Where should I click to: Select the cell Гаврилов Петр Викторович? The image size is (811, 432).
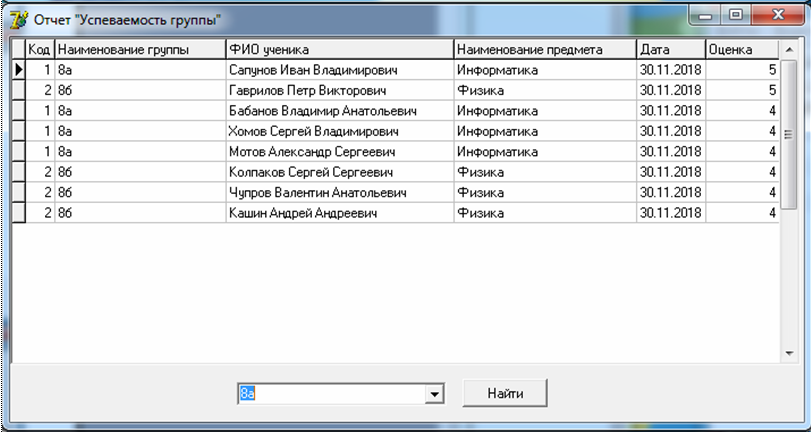(340, 91)
